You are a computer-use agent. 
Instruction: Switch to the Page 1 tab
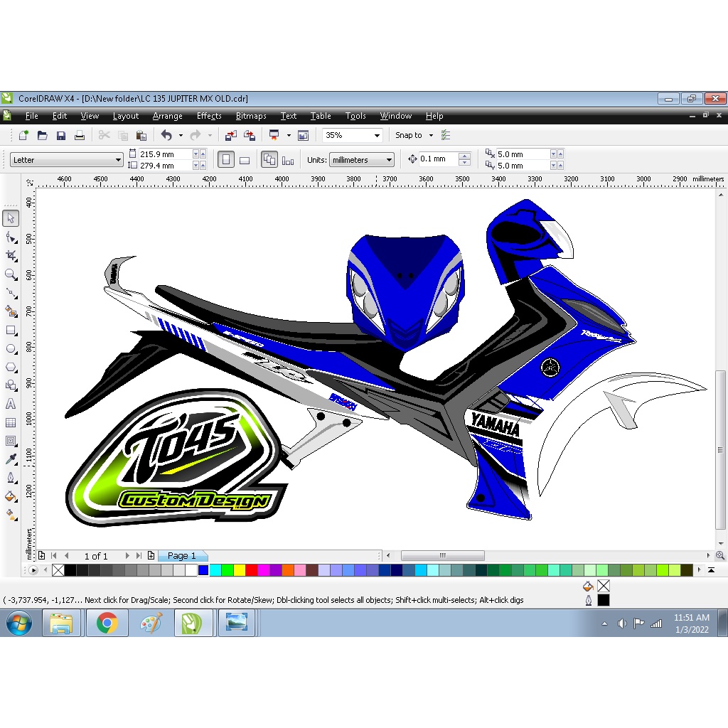tap(183, 555)
